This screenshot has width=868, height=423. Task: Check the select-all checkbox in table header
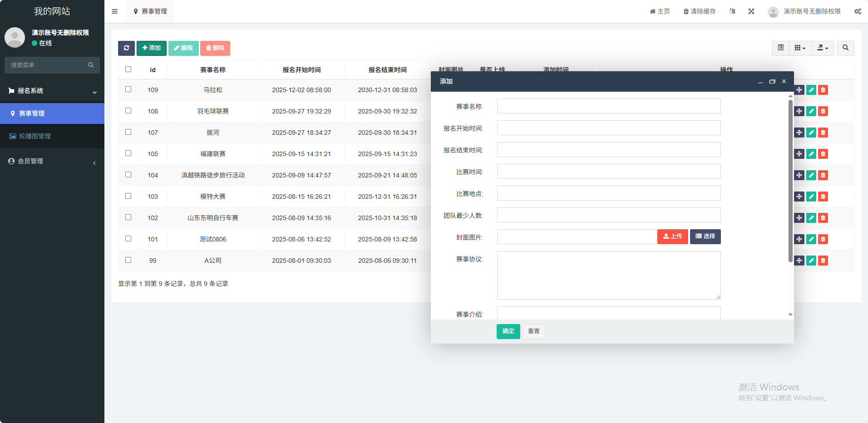point(128,69)
